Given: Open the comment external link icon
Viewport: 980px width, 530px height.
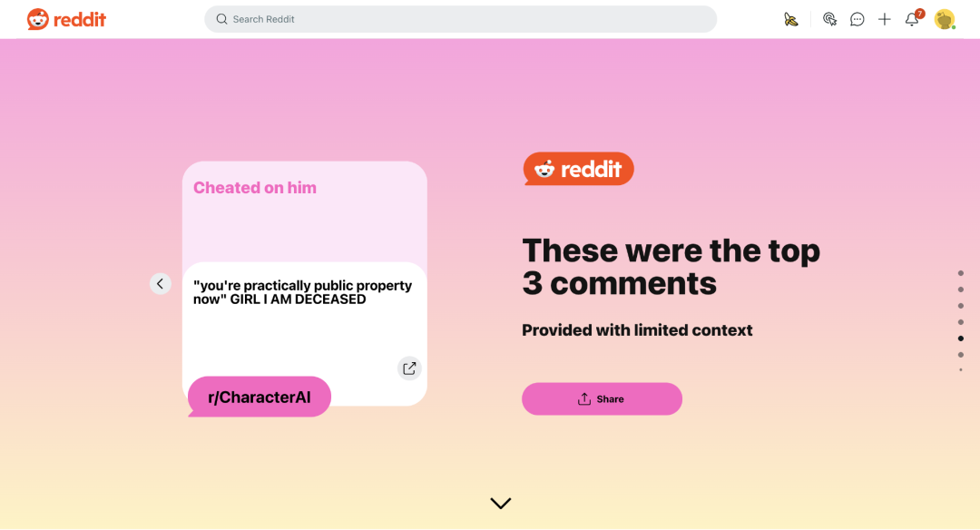Looking at the screenshot, I should click(409, 368).
